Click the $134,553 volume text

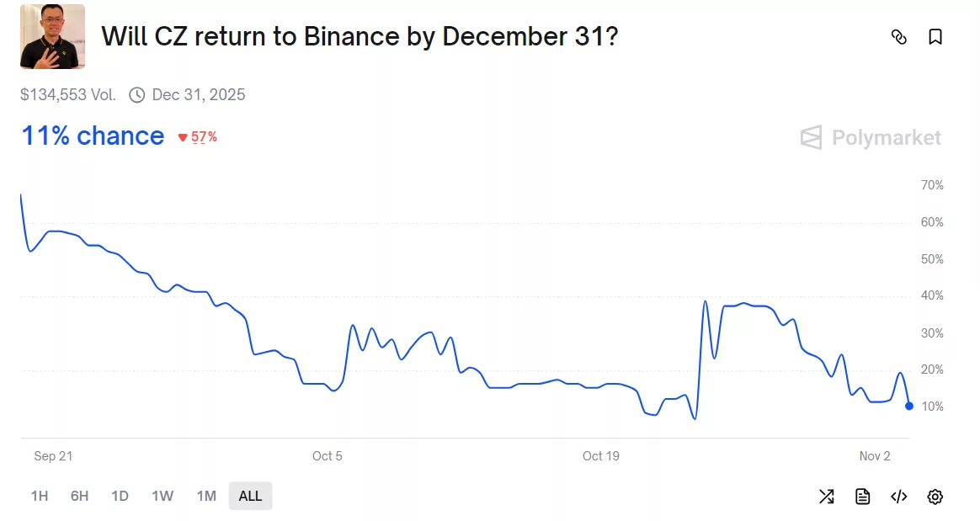coord(67,94)
